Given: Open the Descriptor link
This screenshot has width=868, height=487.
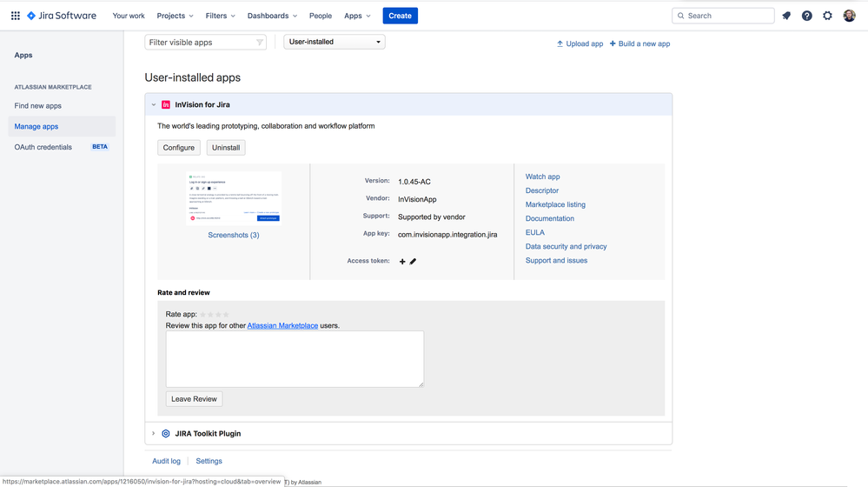Looking at the screenshot, I should coord(542,190).
